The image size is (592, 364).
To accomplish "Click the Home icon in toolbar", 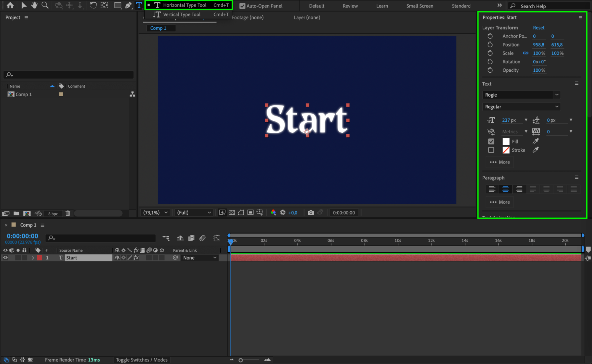I will tap(10, 5).
